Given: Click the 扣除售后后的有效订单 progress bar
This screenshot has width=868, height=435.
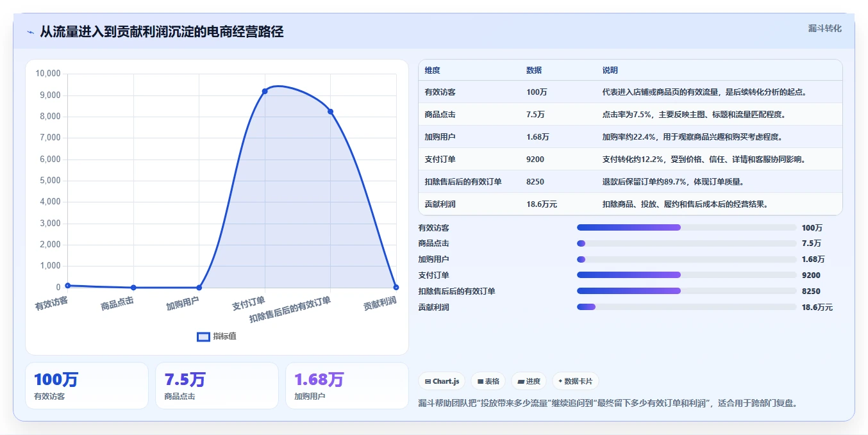Looking at the screenshot, I should pos(687,291).
